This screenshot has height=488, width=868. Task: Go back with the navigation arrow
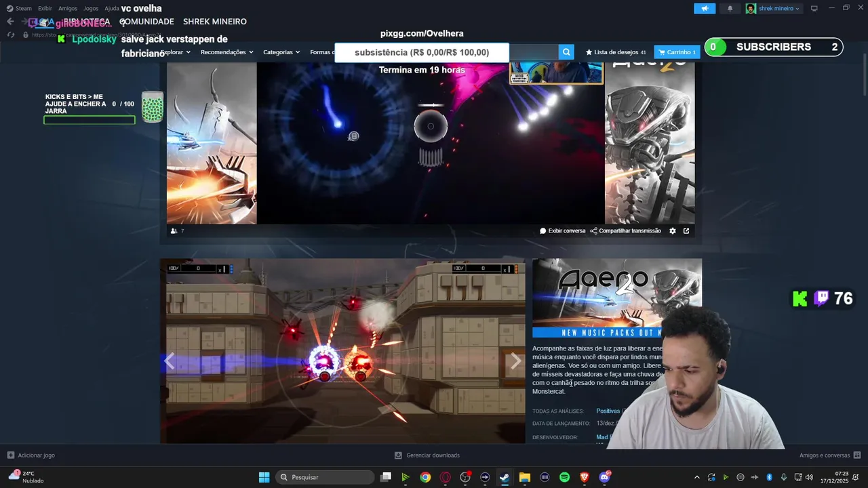10,22
